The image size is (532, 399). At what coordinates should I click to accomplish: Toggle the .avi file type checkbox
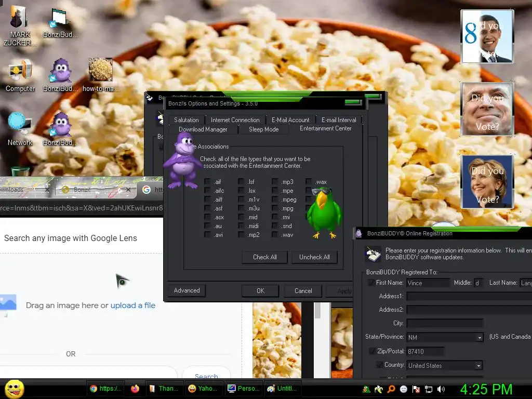(207, 235)
